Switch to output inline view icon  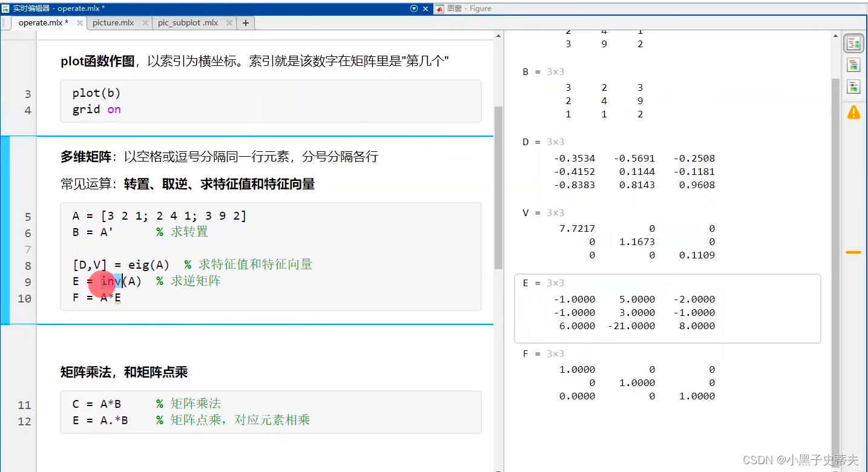853,65
